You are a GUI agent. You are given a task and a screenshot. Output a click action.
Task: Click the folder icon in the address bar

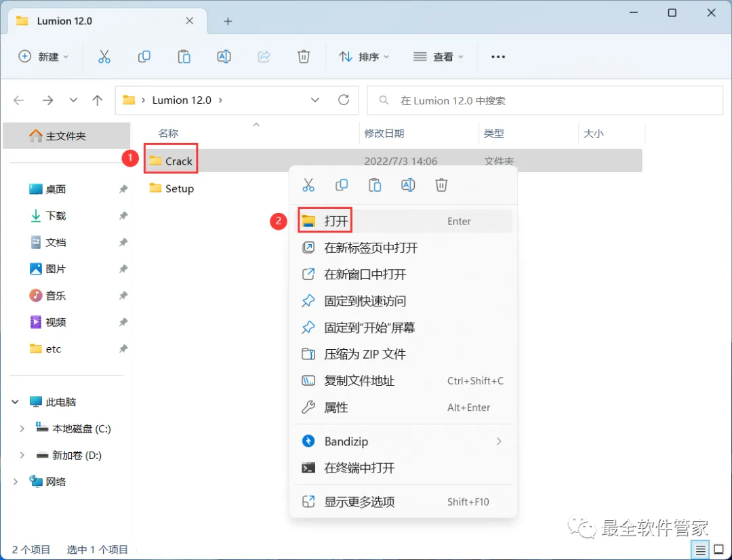coord(129,100)
